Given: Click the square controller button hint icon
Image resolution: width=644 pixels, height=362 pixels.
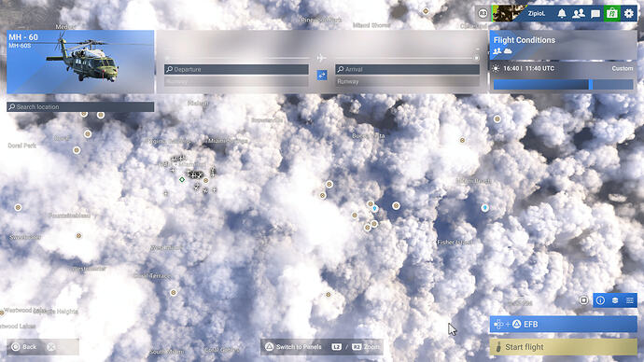Looking at the screenshot, I should (583, 300).
